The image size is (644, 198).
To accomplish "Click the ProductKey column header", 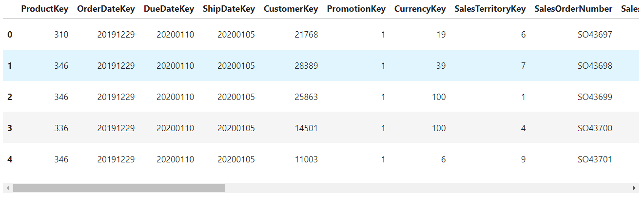I will pos(45,9).
